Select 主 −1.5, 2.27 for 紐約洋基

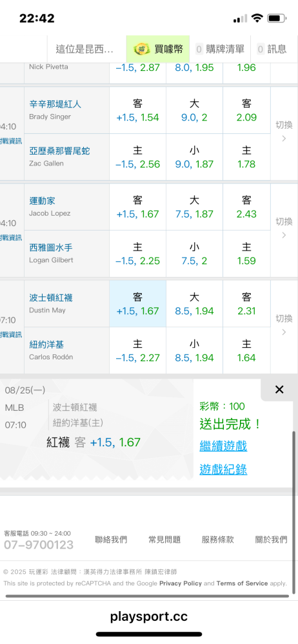(137, 350)
